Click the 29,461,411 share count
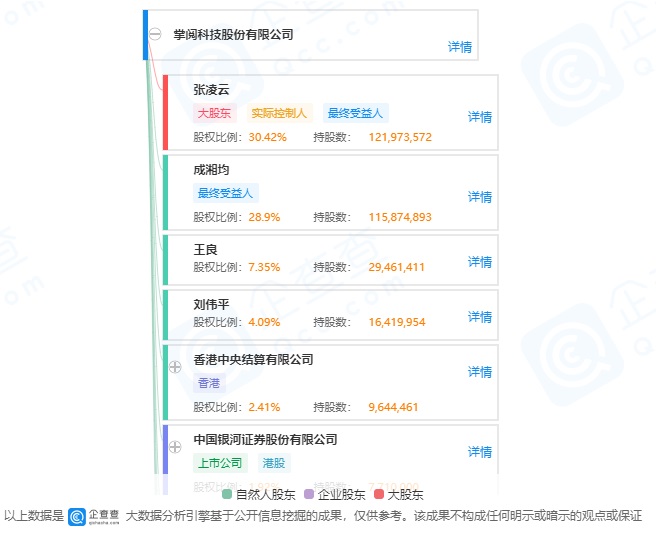Screen dimensions: 656x536 [x=397, y=267]
